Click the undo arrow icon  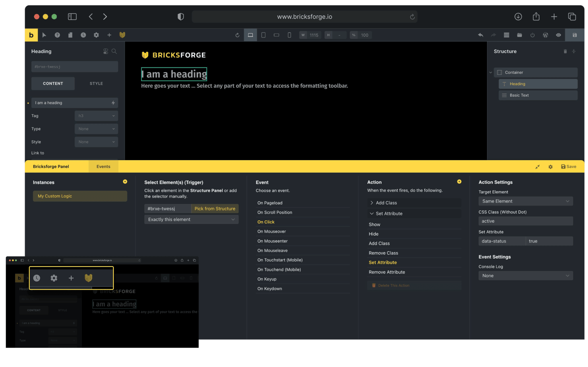[480, 35]
